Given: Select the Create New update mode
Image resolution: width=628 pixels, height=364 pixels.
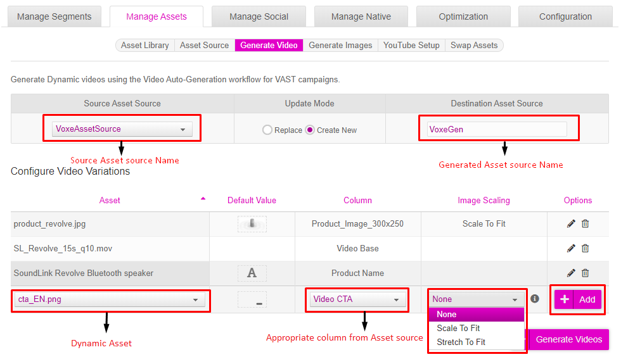Looking at the screenshot, I should (310, 130).
